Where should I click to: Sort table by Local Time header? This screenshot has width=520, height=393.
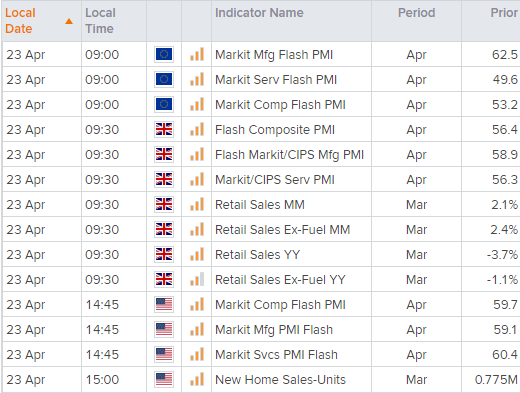coord(100,21)
